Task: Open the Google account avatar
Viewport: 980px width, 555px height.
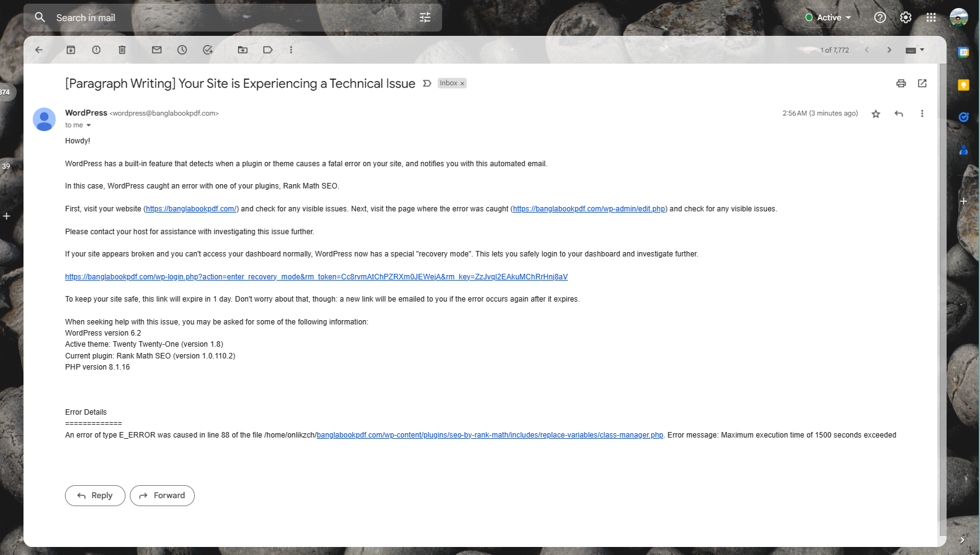Action: click(959, 17)
